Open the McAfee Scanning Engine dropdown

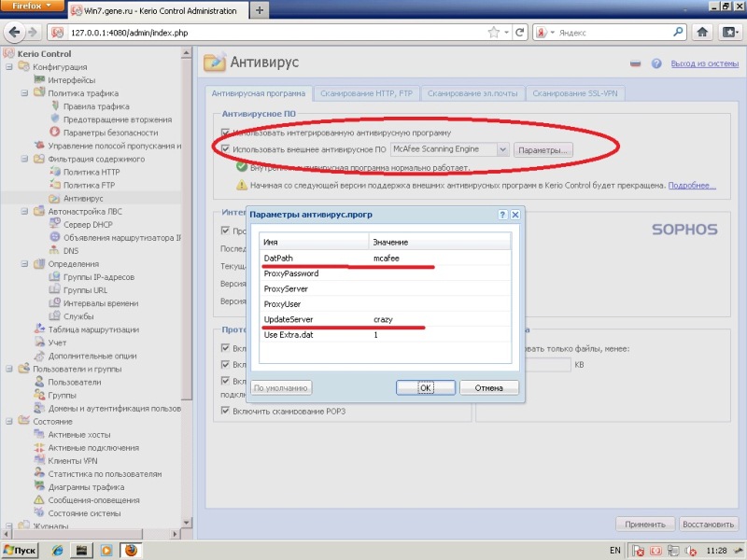503,149
